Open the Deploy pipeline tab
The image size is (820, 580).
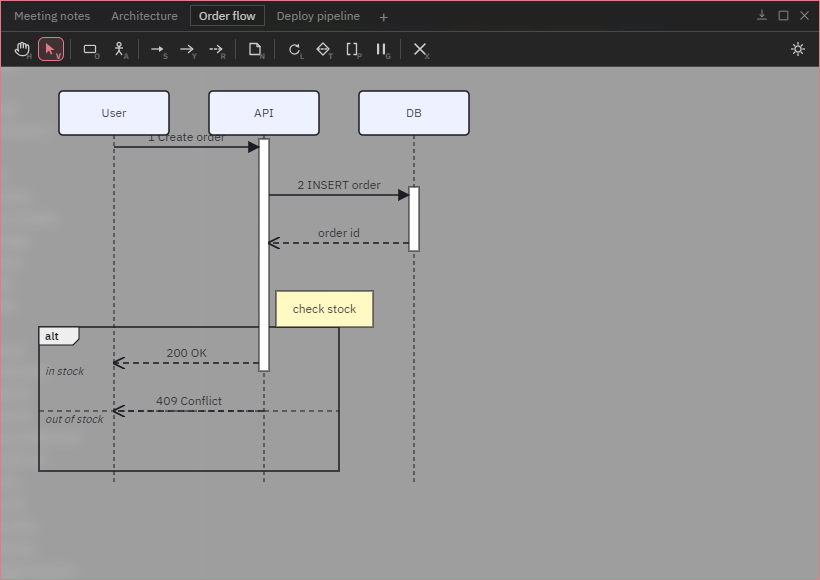(x=318, y=16)
